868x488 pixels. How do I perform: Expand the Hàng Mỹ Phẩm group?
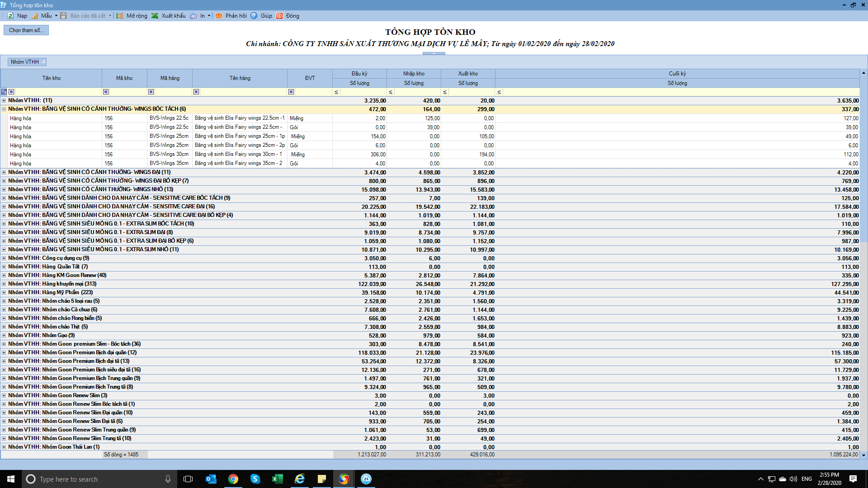4,292
